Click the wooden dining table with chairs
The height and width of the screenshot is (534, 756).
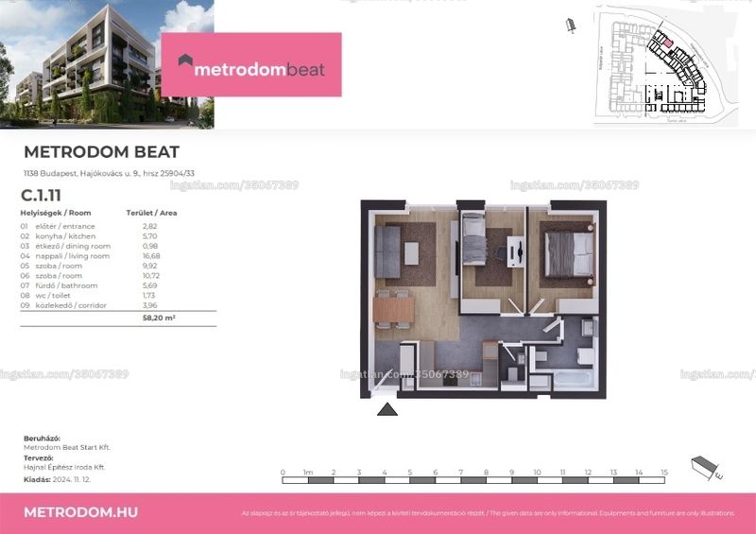(393, 309)
